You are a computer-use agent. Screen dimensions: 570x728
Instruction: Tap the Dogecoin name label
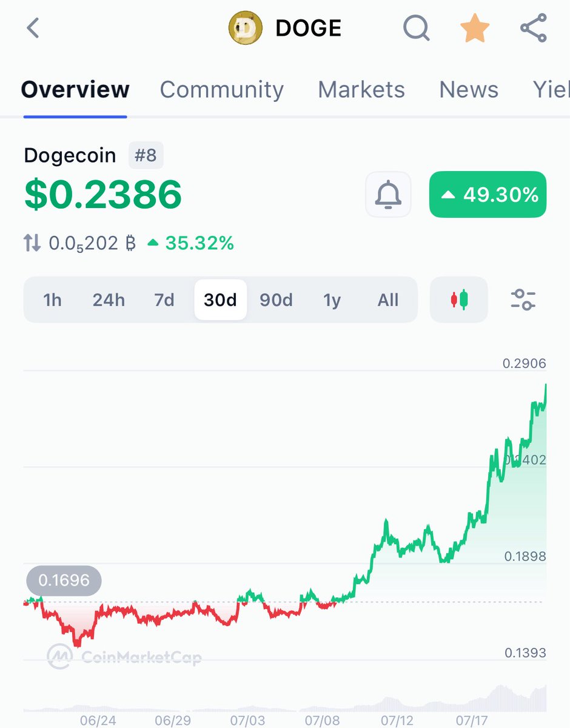70,155
